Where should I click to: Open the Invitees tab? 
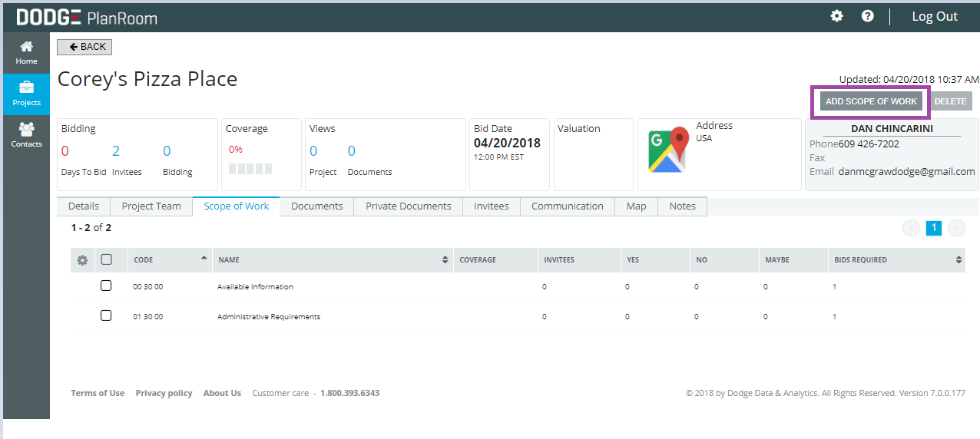491,206
